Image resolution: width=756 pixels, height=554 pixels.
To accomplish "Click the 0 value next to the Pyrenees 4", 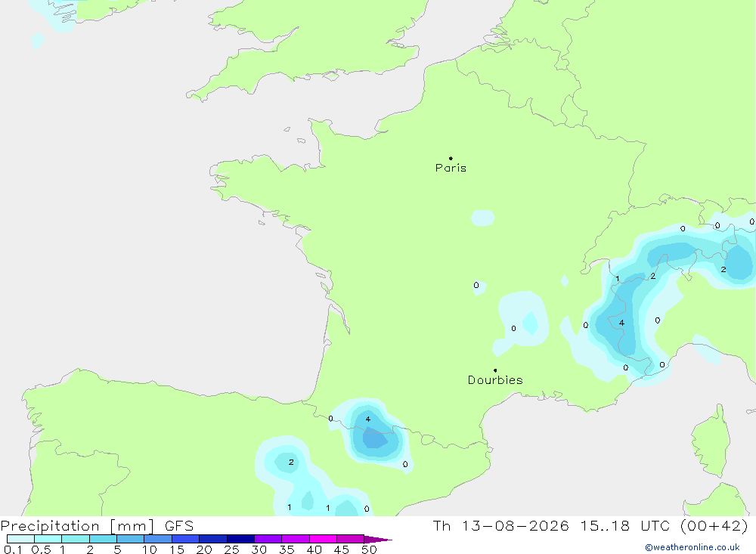I will [330, 419].
